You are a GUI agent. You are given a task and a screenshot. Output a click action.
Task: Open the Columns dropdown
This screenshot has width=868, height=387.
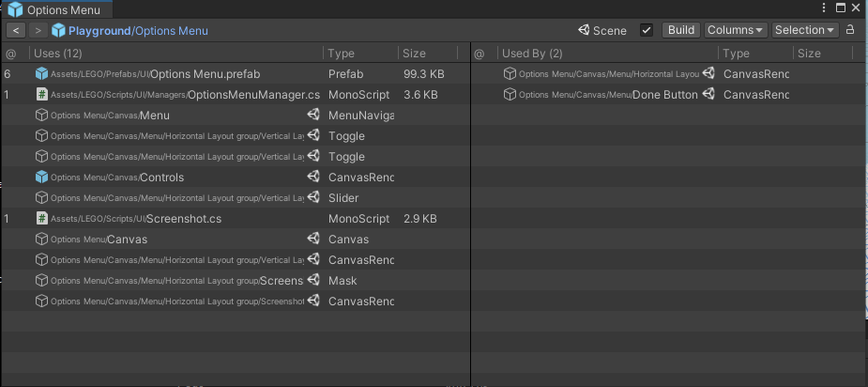[735, 30]
